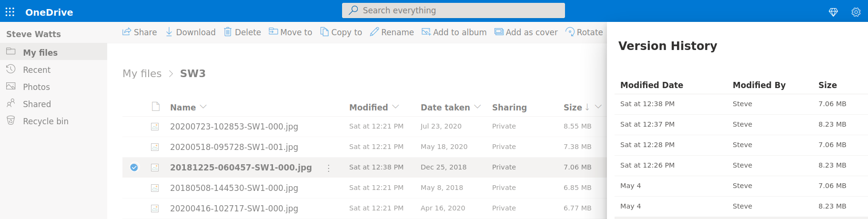Open the settings gear icon
Viewport: 868px width, 219px height.
tap(856, 12)
